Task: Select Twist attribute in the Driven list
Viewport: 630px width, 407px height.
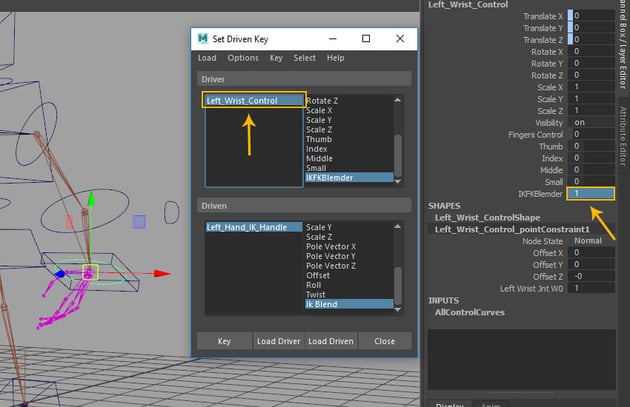Action: 316,293
